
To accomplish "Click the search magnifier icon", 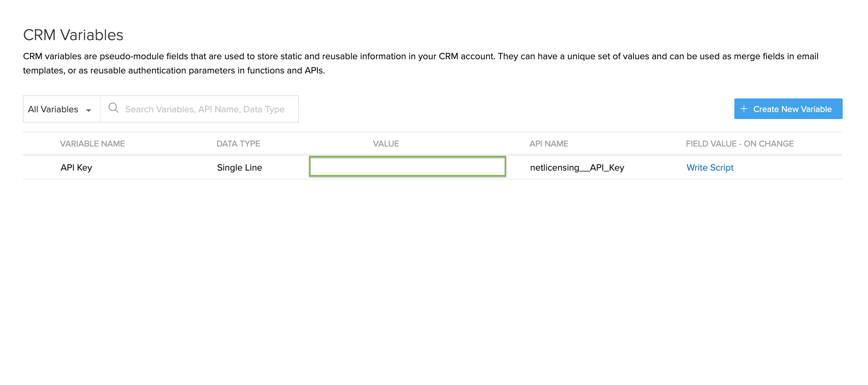I will pyautogui.click(x=113, y=108).
